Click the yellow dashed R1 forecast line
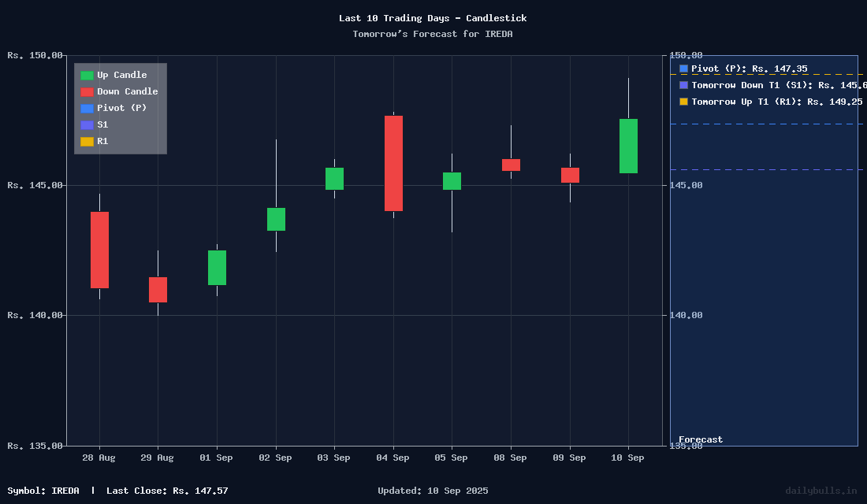The image size is (867, 504). [x=766, y=75]
